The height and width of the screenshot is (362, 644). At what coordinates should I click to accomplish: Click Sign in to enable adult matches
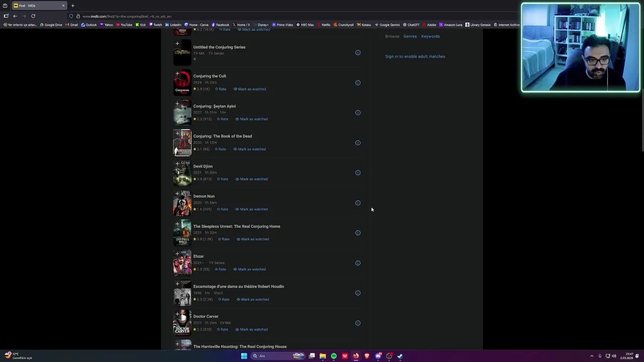pyautogui.click(x=415, y=56)
